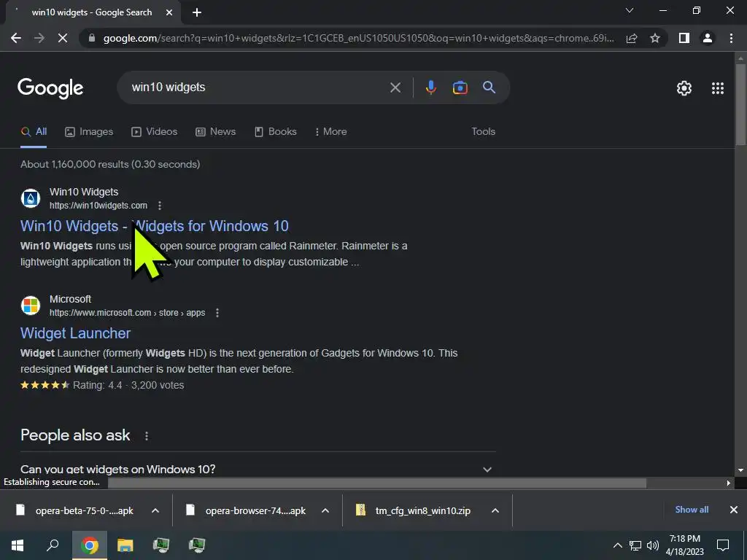Open File Explorer from the taskbar
Screen dimensions: 747x560
click(x=125, y=545)
